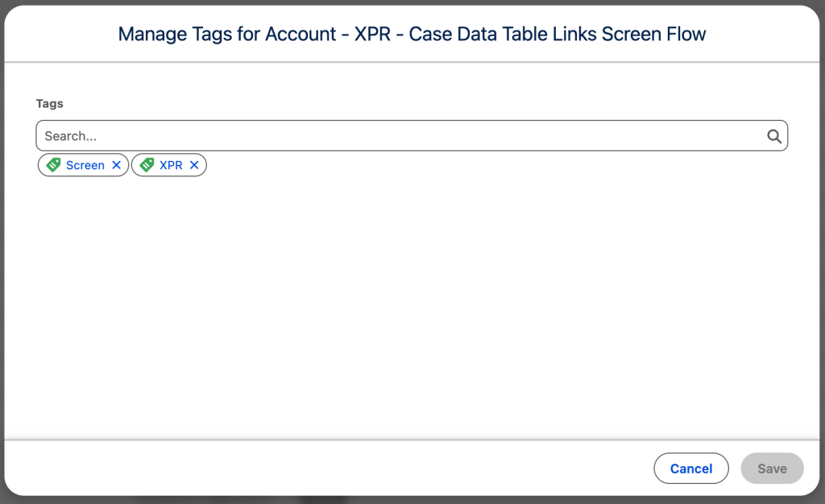Click the Tags field label
This screenshot has height=504, width=825.
[49, 104]
